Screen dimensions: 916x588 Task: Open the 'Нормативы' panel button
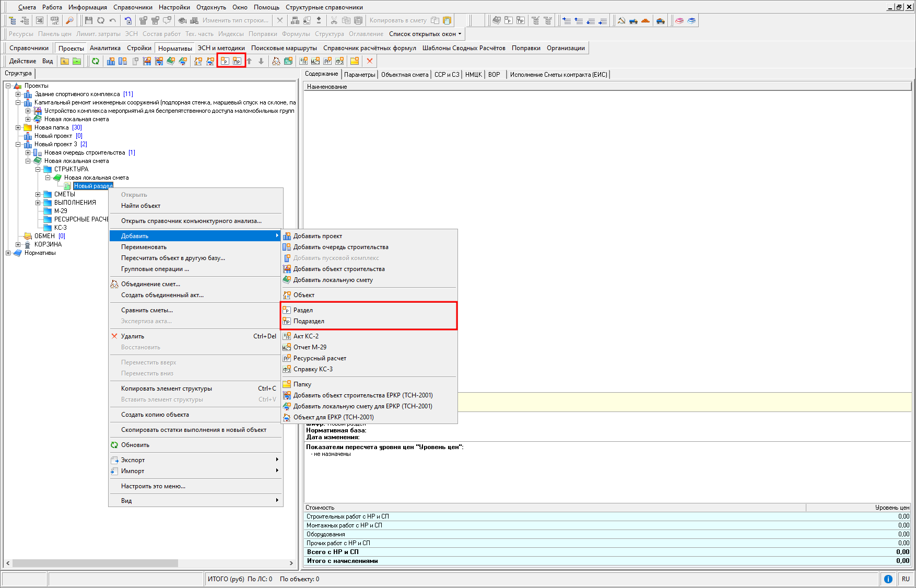click(x=175, y=48)
